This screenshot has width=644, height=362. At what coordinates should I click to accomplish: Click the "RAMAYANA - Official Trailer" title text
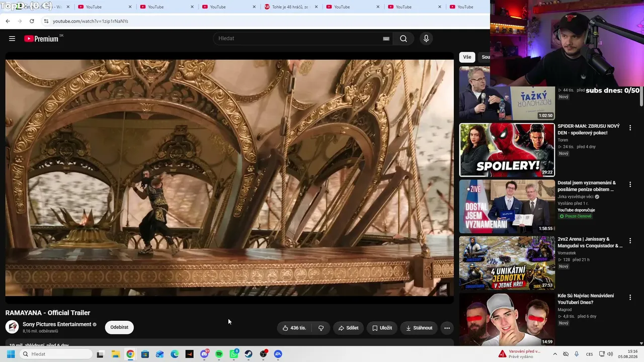[48, 313]
